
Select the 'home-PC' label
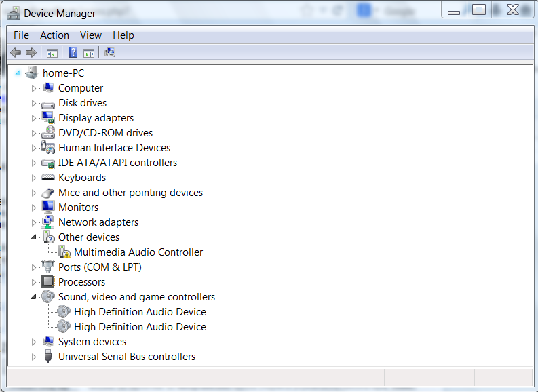[x=63, y=73]
